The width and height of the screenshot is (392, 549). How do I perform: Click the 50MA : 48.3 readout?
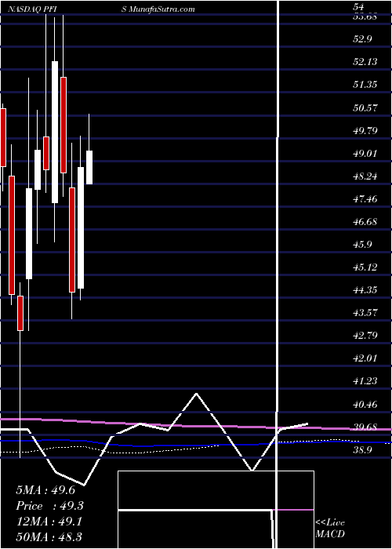49,536
